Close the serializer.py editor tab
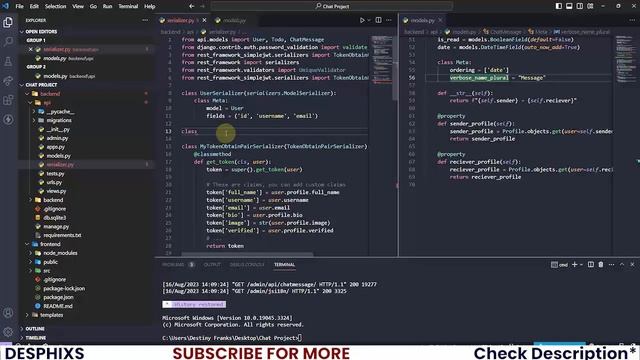This screenshot has width=640, height=360. (x=204, y=20)
